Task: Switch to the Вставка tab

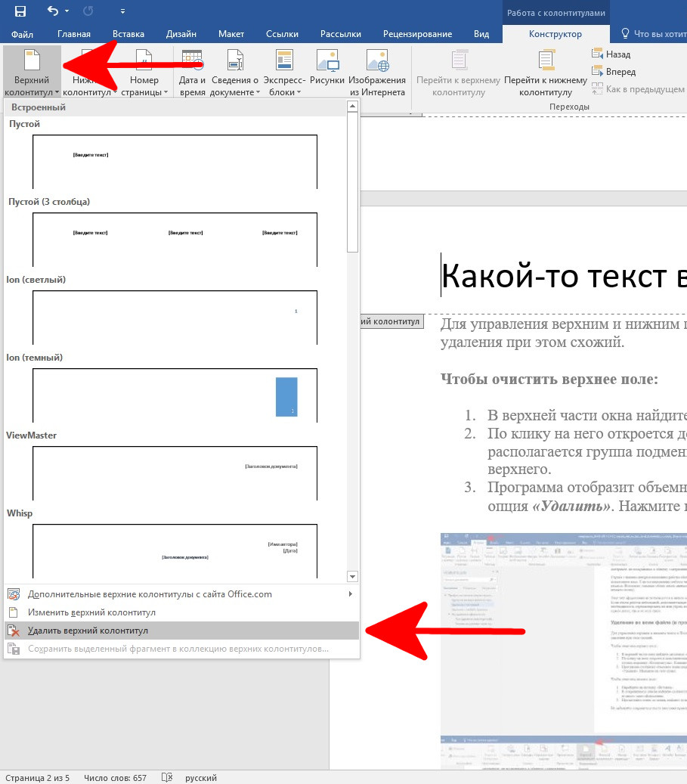Action: (128, 34)
